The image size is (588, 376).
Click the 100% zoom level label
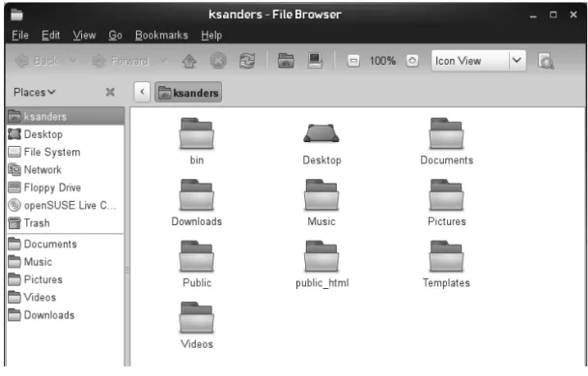click(x=382, y=61)
